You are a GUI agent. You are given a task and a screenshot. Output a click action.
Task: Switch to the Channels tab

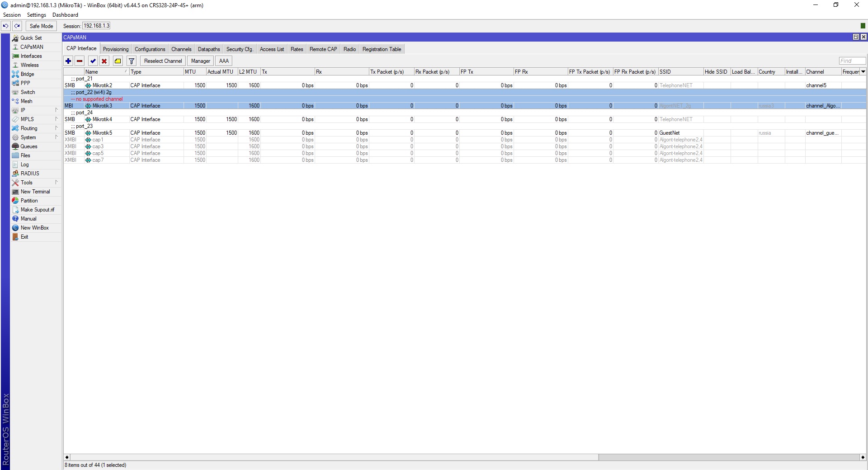(x=181, y=49)
